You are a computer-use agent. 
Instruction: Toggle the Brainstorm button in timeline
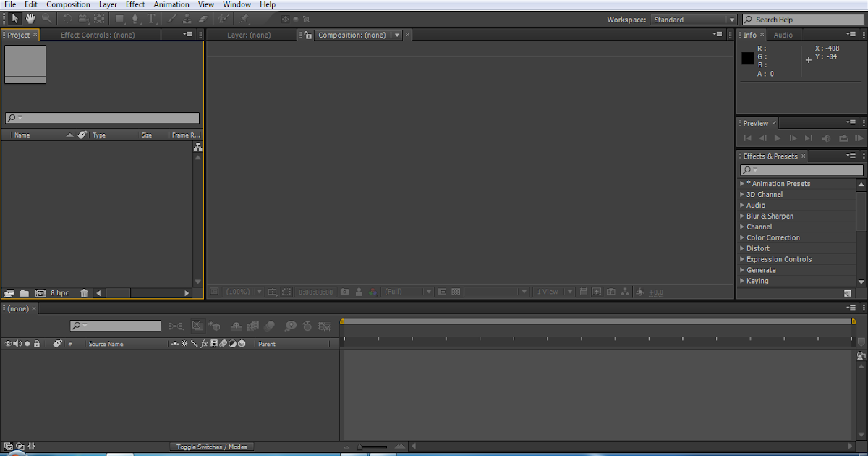coord(291,326)
